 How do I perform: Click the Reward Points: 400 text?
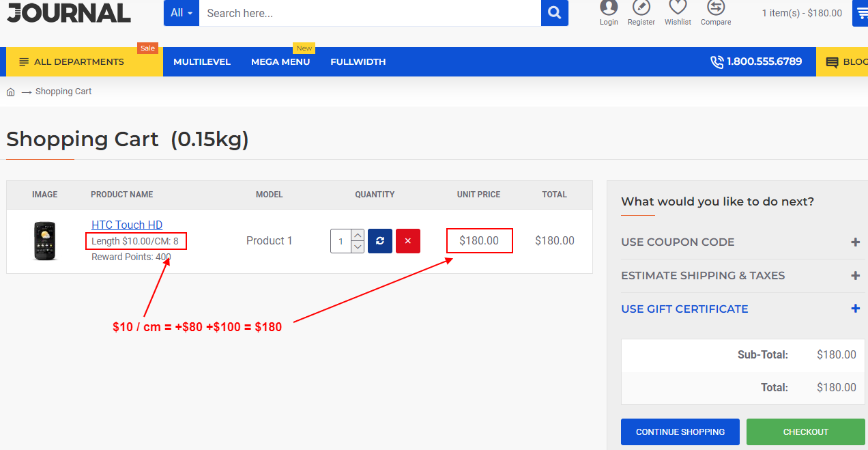click(131, 257)
